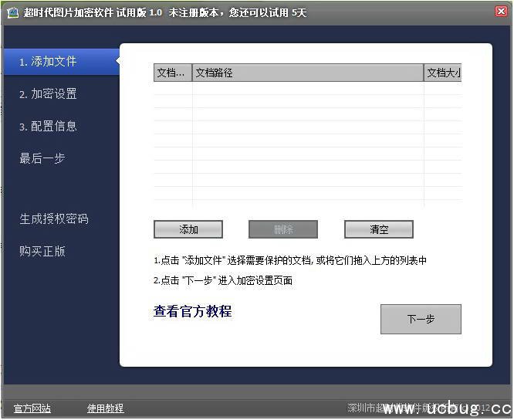Open 使用教程 link in footer
Viewport: 514px width, 420px height.
point(106,408)
